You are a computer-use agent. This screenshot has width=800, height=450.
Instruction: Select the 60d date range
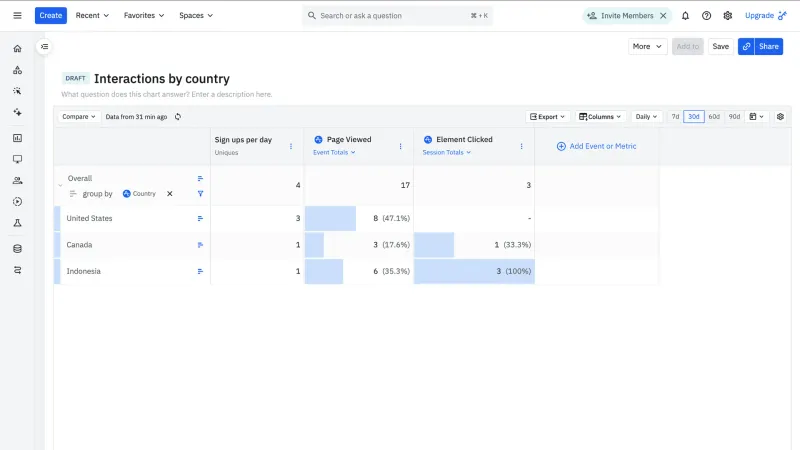coord(714,117)
